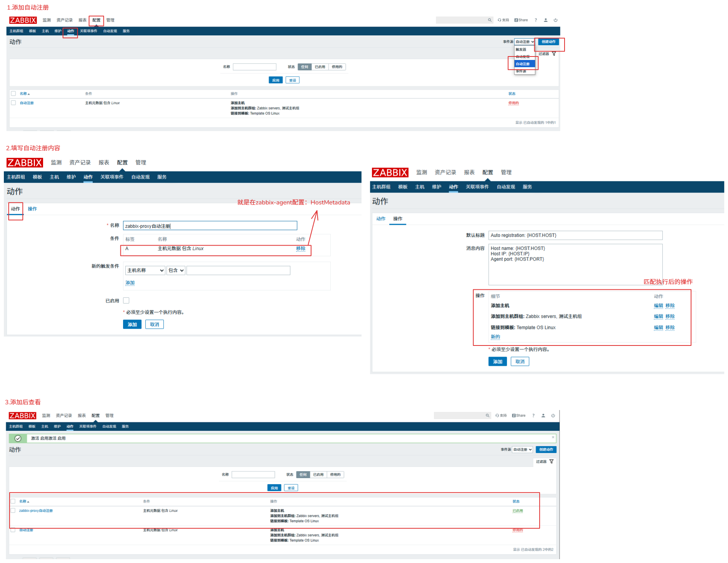This screenshot has width=728, height=563.
Task: Click the power logout icon in step 1 header
Action: 556,20
